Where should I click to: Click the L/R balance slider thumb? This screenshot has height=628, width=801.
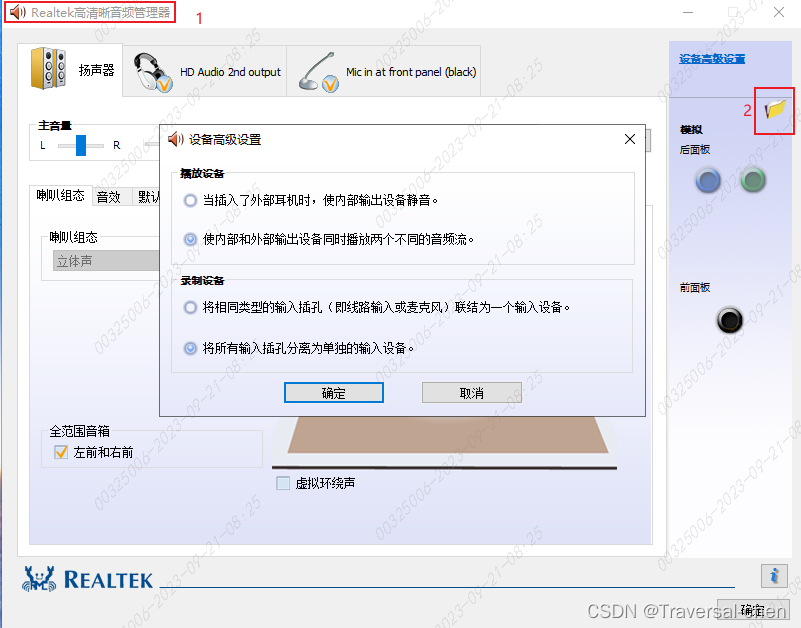click(x=81, y=145)
